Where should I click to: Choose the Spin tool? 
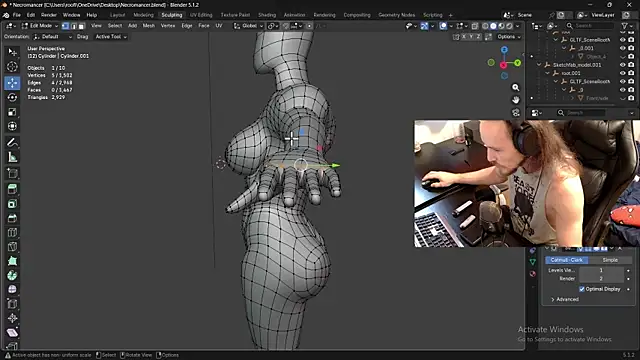point(12,275)
